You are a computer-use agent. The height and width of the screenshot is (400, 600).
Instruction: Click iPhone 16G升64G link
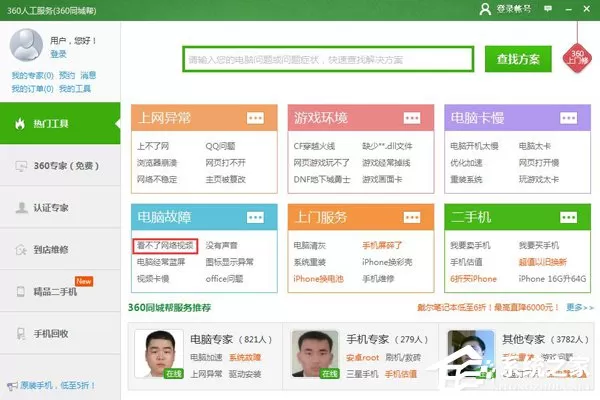coord(552,279)
